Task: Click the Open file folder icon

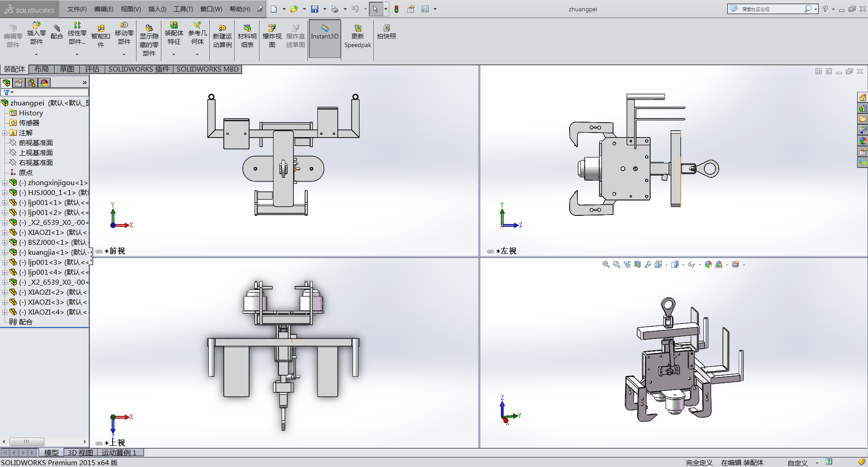Action: tap(294, 9)
